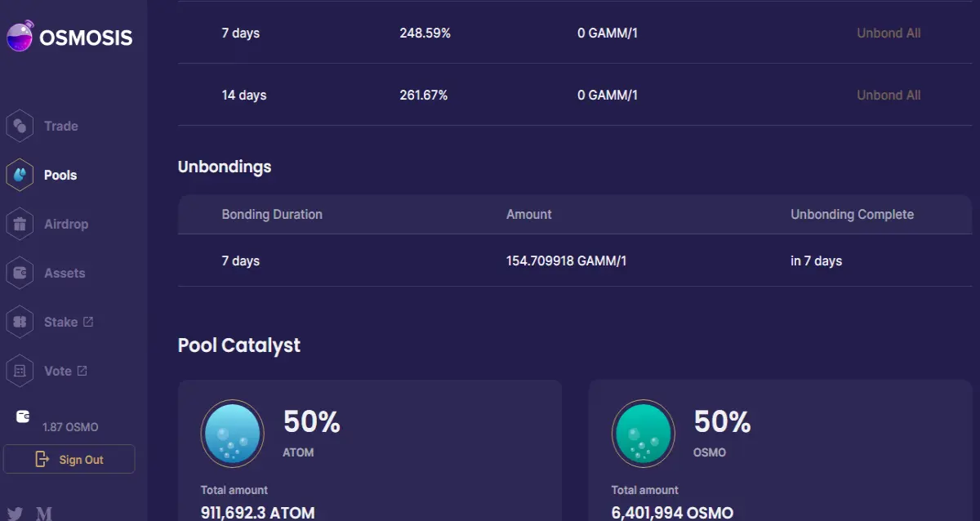Click the 911,692.3 ATOM total
The height and width of the screenshot is (521, 980).
258,513
